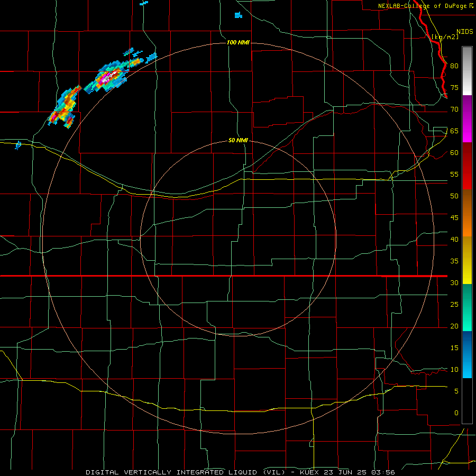The width and height of the screenshot is (476, 476).
Task: Pick the brown-orange segment of the color bar
Action: coord(467,213)
